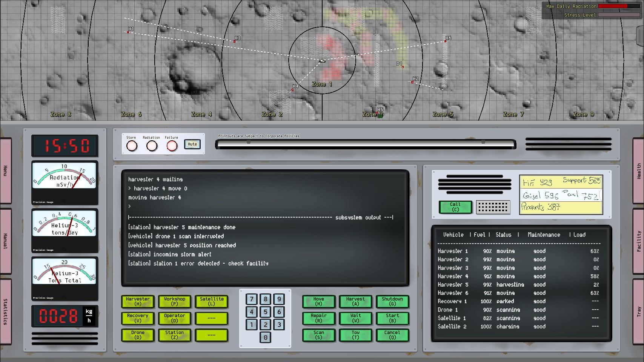Toggle the Mute alarm button
Screen dimensions: 644x362
(x=192, y=144)
